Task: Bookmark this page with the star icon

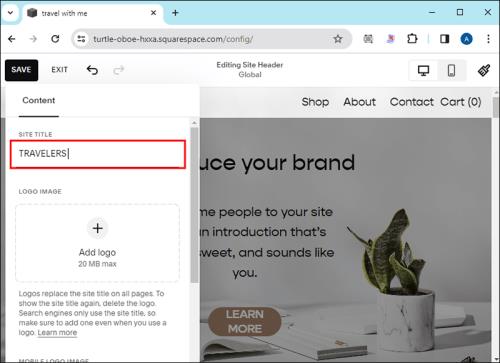Action: click(338, 39)
